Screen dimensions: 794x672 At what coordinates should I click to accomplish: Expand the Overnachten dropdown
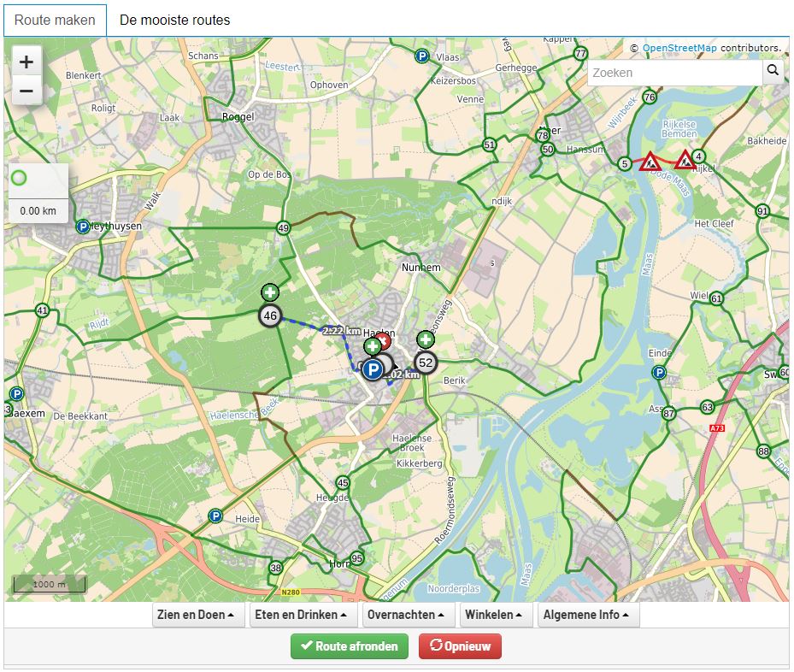tap(409, 614)
